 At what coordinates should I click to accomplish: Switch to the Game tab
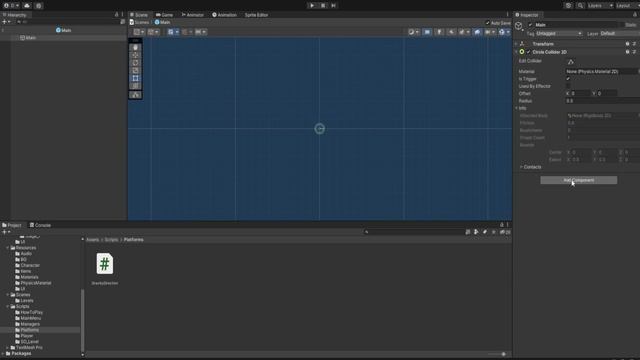164,15
